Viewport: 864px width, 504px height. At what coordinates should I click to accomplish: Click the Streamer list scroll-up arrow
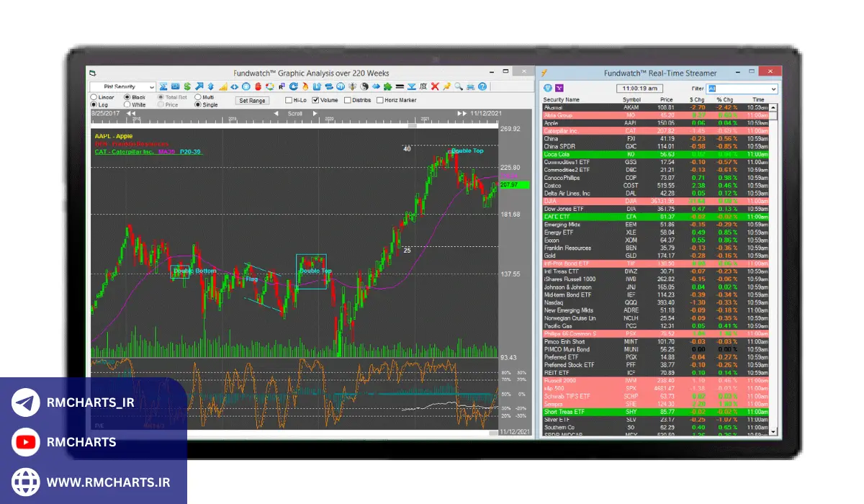[774, 108]
